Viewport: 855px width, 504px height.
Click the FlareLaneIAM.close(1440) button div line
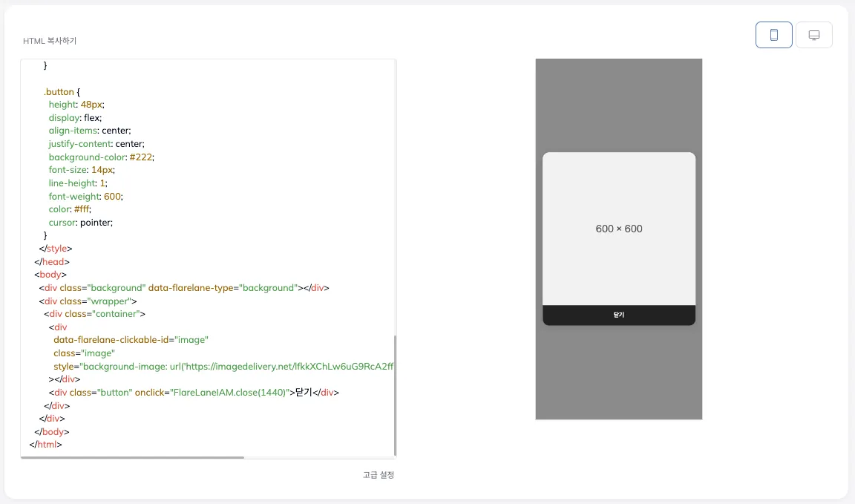click(x=194, y=393)
